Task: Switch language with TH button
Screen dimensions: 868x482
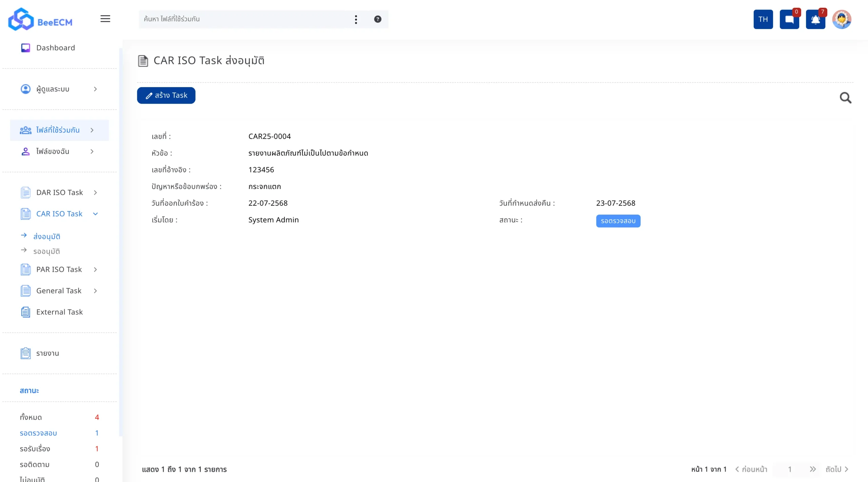Action: tap(763, 19)
